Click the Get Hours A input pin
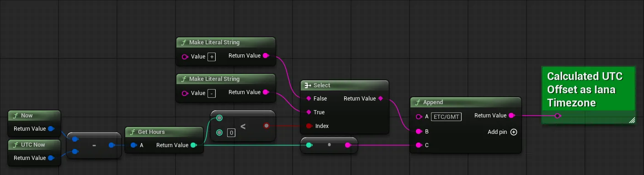Viewport: 644px width, 175px height. 133,145
